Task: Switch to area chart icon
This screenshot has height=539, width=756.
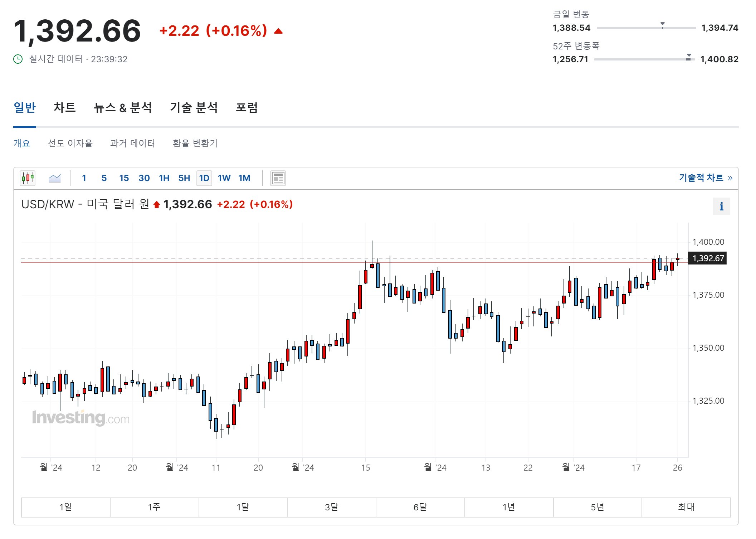Action: tap(55, 178)
